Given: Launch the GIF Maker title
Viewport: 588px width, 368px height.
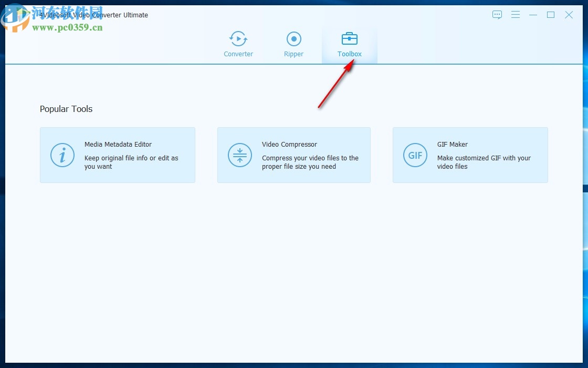Looking at the screenshot, I should 452,144.
